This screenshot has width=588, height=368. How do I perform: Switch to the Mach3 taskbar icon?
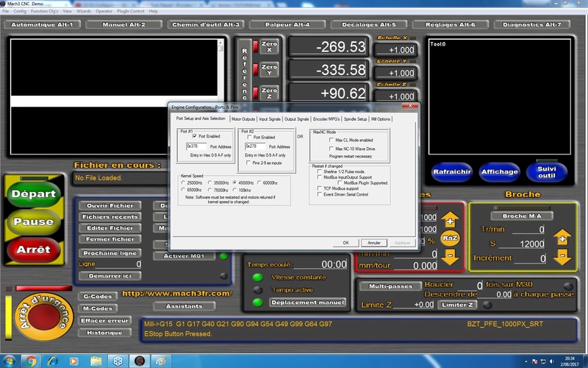(140, 361)
